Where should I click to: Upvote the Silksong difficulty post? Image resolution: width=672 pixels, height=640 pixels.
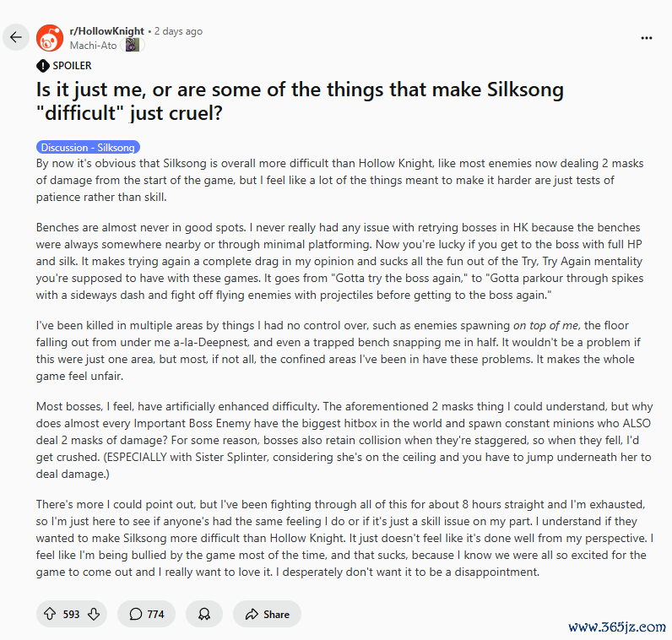pos(50,614)
